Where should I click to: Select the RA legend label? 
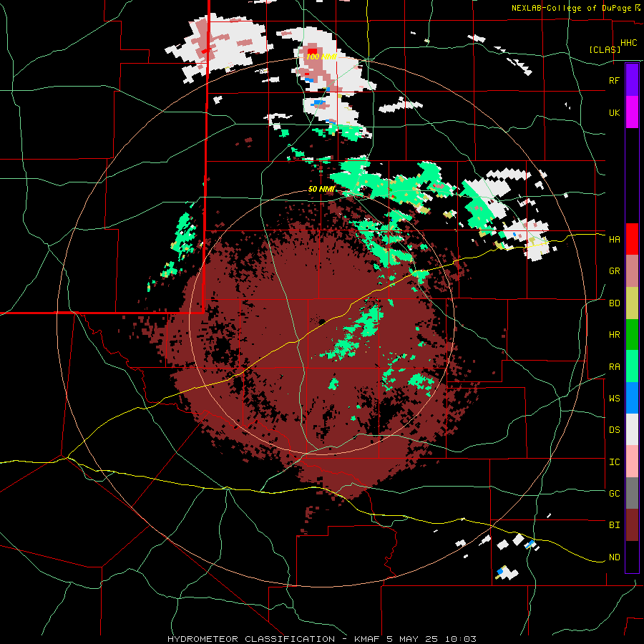pyautogui.click(x=614, y=367)
